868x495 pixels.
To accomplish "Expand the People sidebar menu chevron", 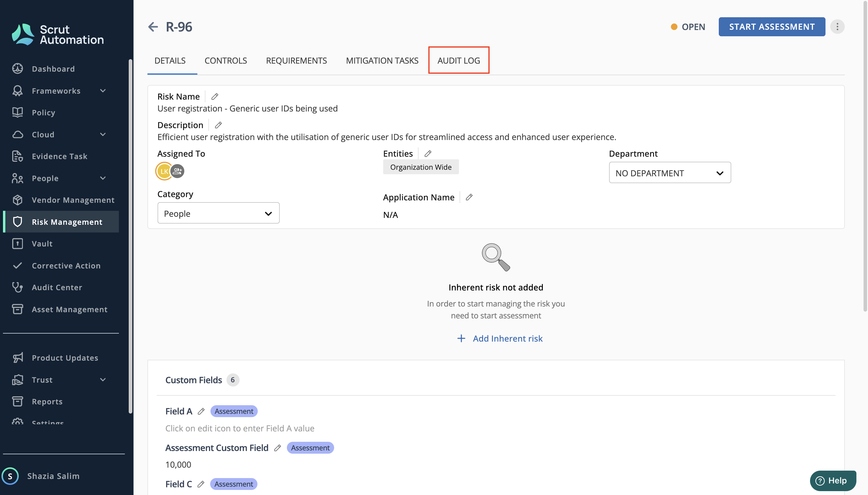I will (x=103, y=178).
